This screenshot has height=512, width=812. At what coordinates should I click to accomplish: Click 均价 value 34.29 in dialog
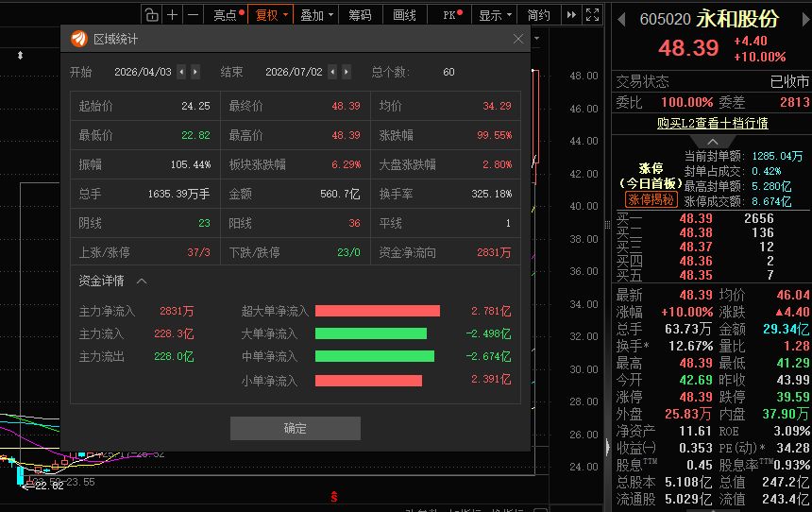(498, 106)
